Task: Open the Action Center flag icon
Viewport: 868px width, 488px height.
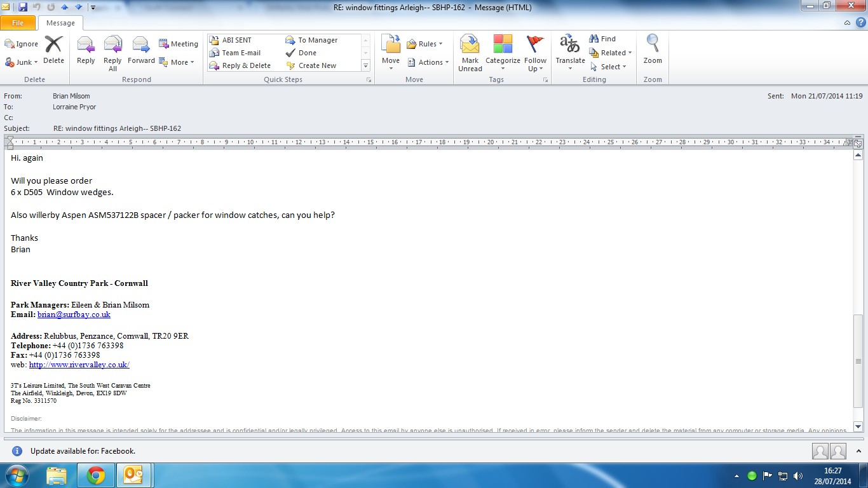Action: coord(768,475)
